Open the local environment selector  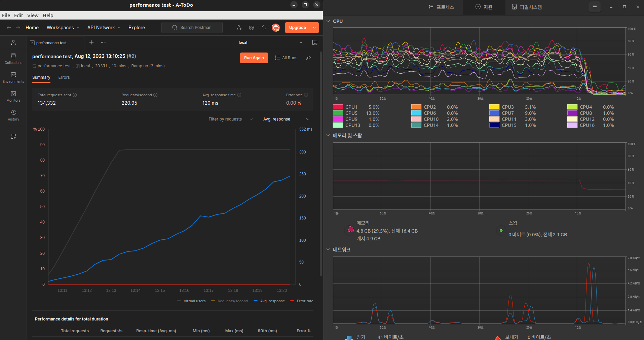[270, 42]
